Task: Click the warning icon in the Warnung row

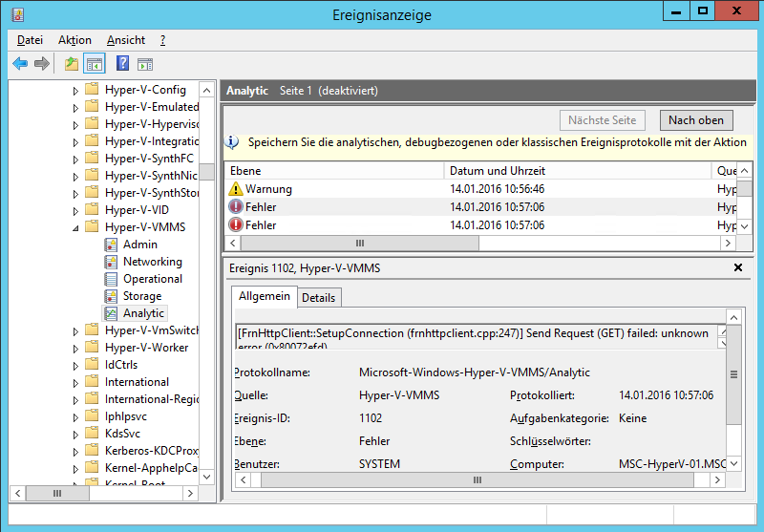Action: tap(236, 189)
